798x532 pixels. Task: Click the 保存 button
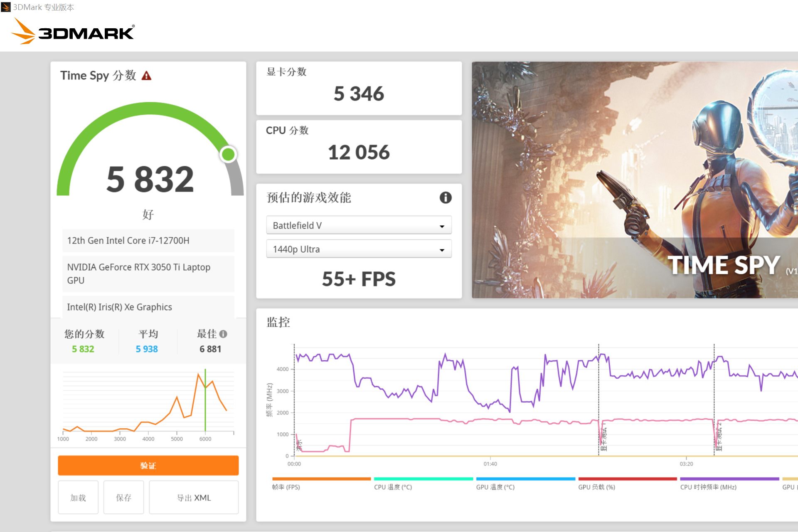coord(123,498)
